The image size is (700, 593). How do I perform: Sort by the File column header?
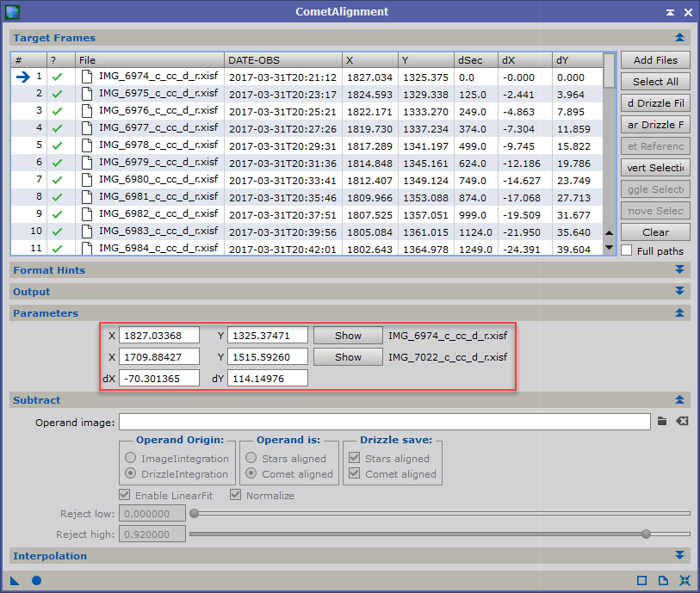tap(150, 60)
